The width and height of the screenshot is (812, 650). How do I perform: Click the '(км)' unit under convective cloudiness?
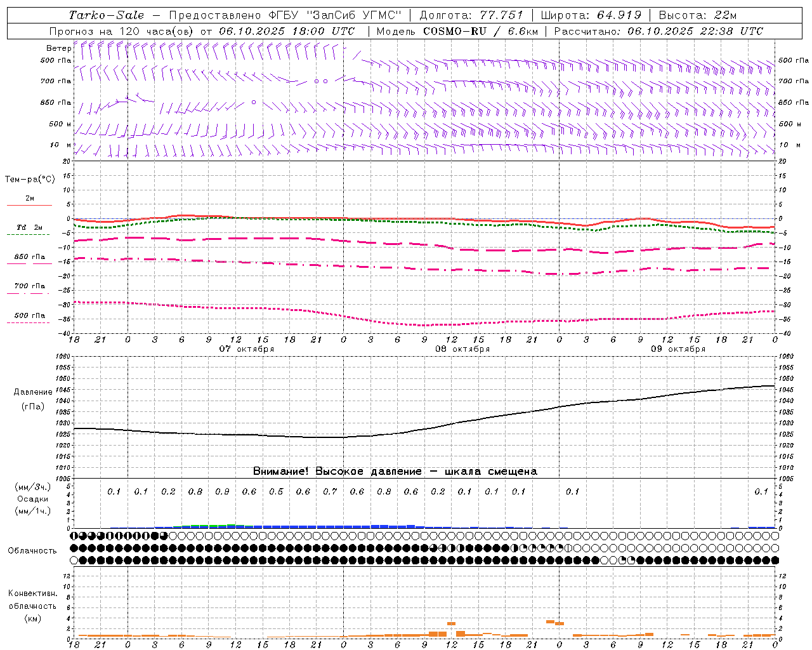pos(33,618)
